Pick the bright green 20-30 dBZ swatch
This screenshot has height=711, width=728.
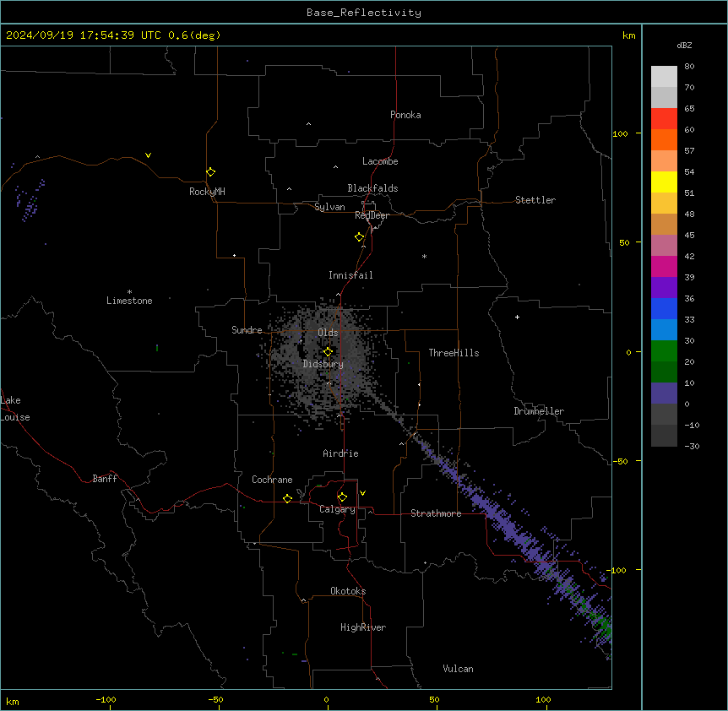pos(664,351)
